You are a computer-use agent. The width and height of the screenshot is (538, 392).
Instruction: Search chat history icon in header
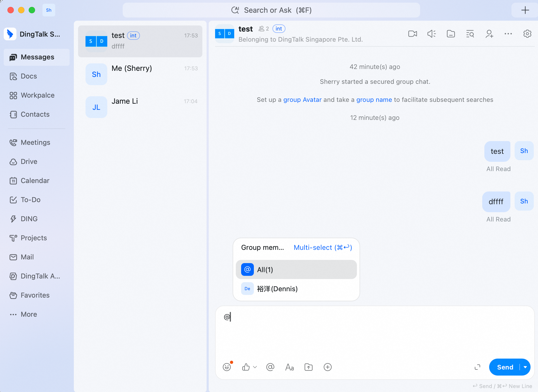click(470, 34)
